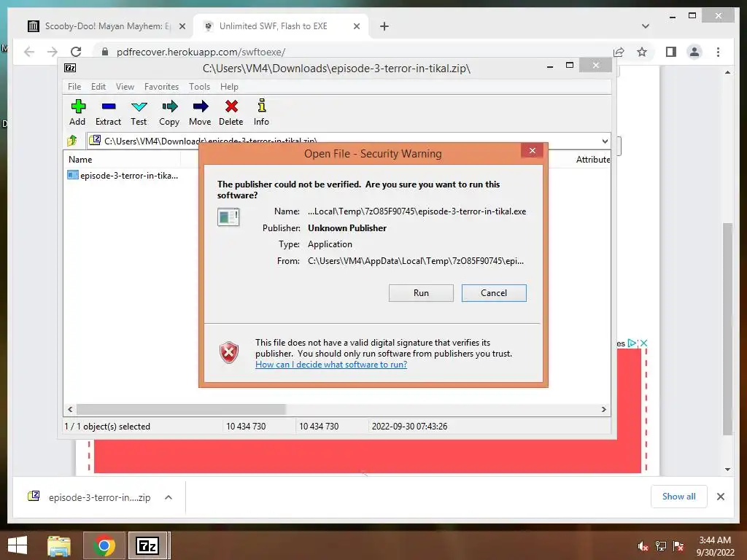Viewport: 747px width, 560px height.
Task: Open the Edit menu
Action: tap(98, 87)
